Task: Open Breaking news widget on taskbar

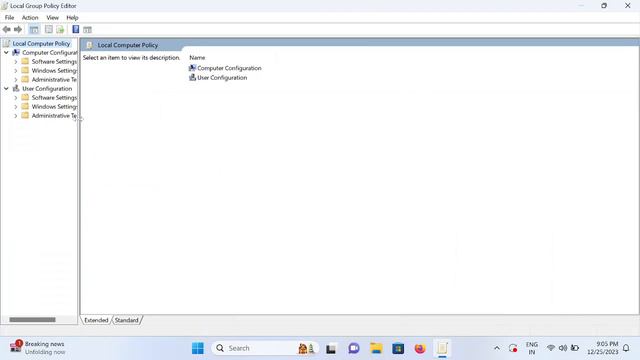Action: coord(38,348)
